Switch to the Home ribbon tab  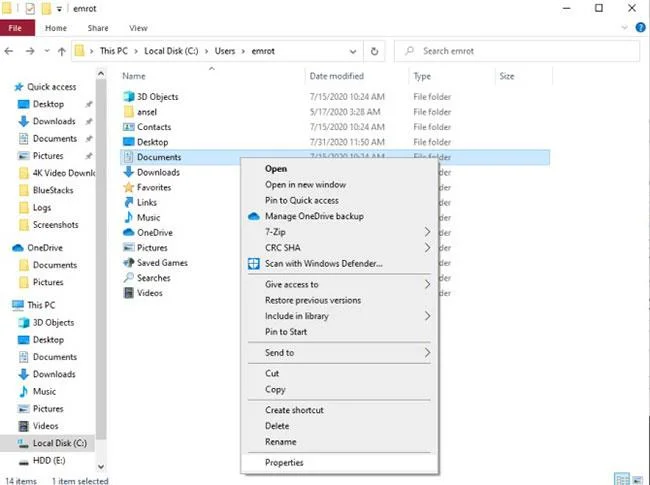(x=56, y=28)
